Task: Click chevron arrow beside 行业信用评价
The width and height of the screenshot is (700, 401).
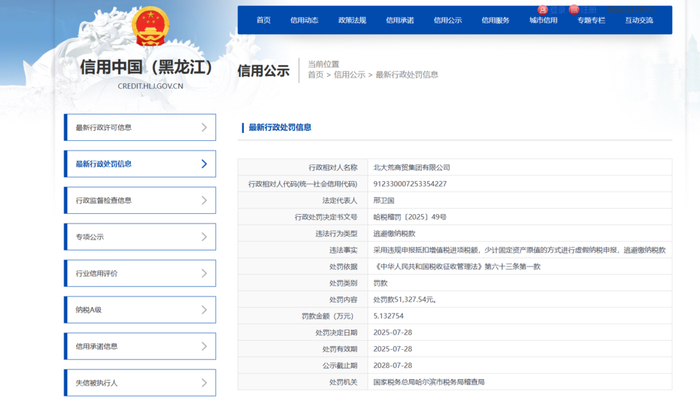Action: pos(204,273)
